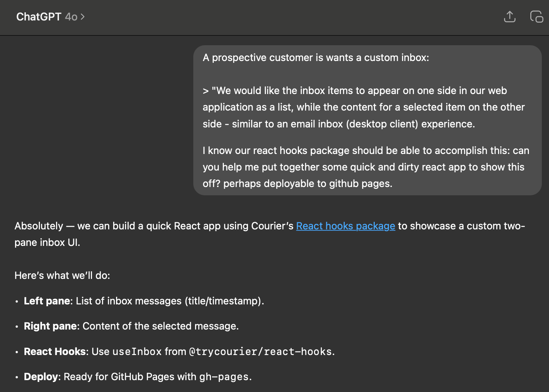Open the React hooks package link

[345, 226]
